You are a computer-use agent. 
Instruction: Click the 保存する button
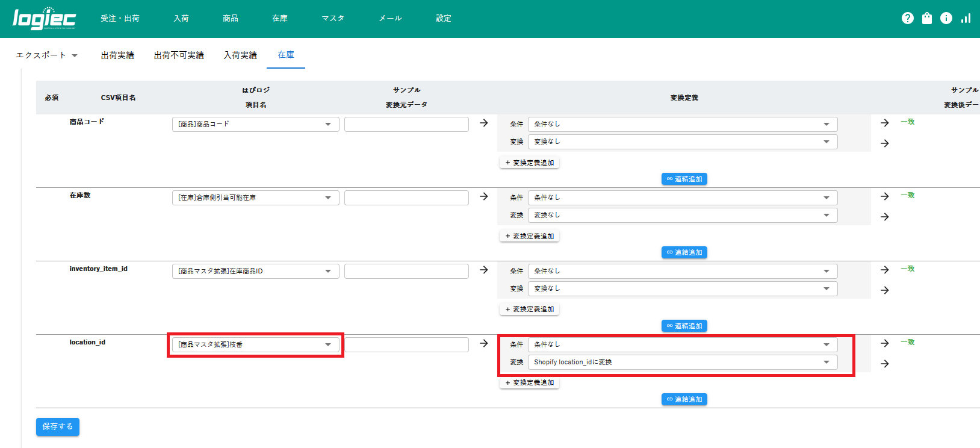[x=58, y=426]
